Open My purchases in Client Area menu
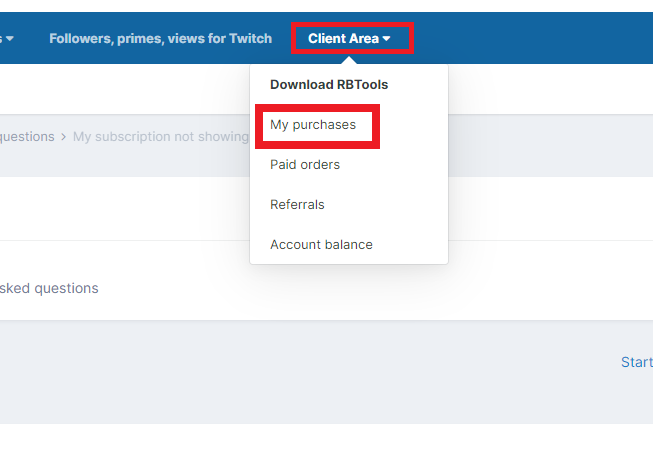The width and height of the screenshot is (653, 453). (x=313, y=125)
